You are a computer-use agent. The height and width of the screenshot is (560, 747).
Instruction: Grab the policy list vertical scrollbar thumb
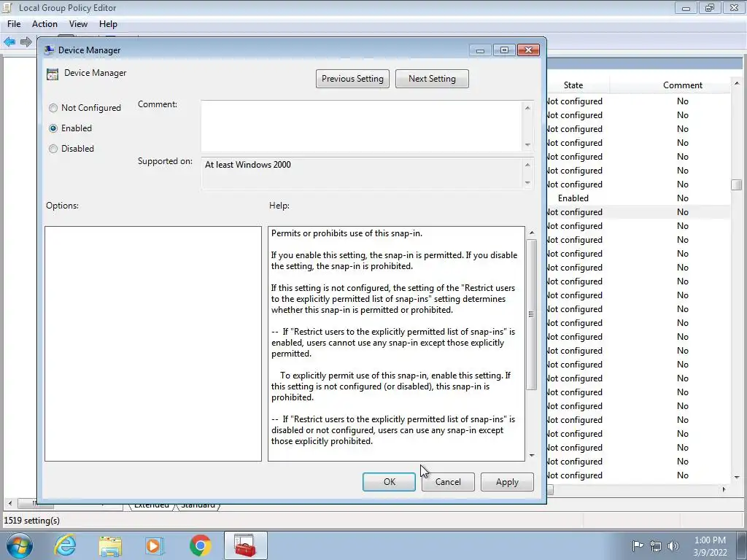point(737,184)
